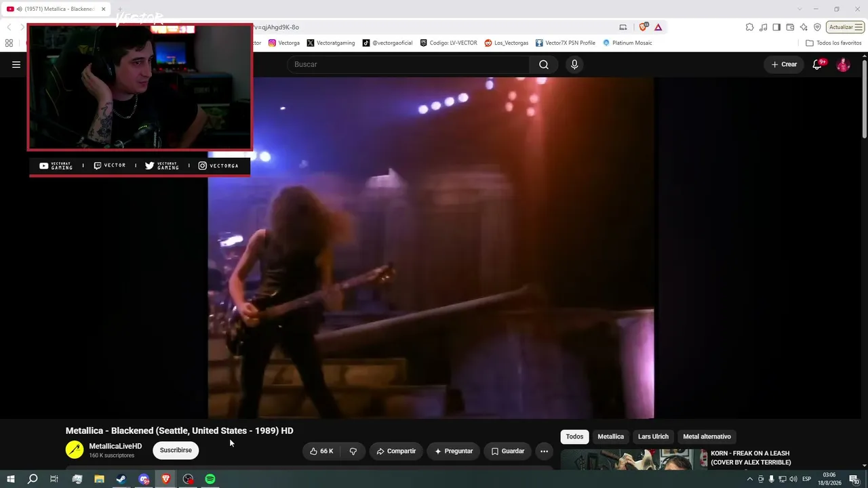Viewport: 868px width, 488px height.
Task: Click the Metallica Blackened video player
Action: pyautogui.click(x=431, y=248)
